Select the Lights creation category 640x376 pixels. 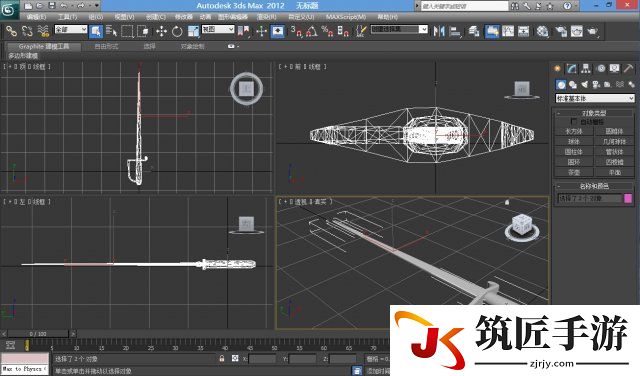pos(584,85)
